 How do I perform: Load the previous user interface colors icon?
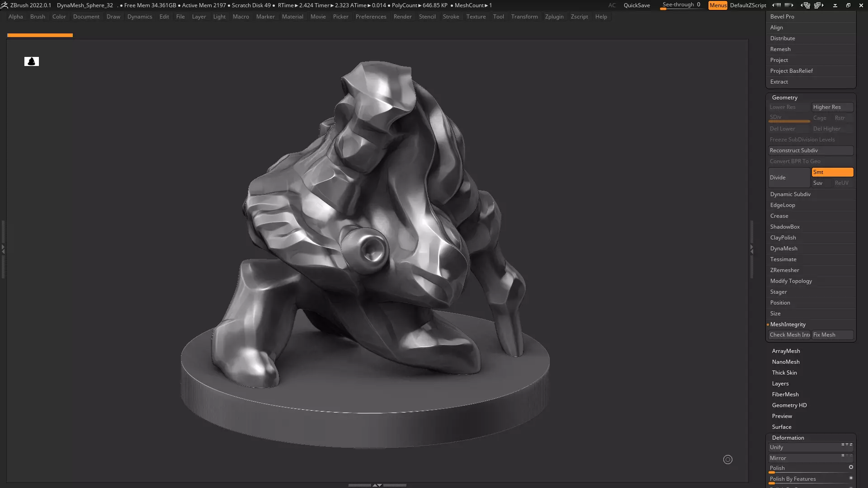[776, 5]
